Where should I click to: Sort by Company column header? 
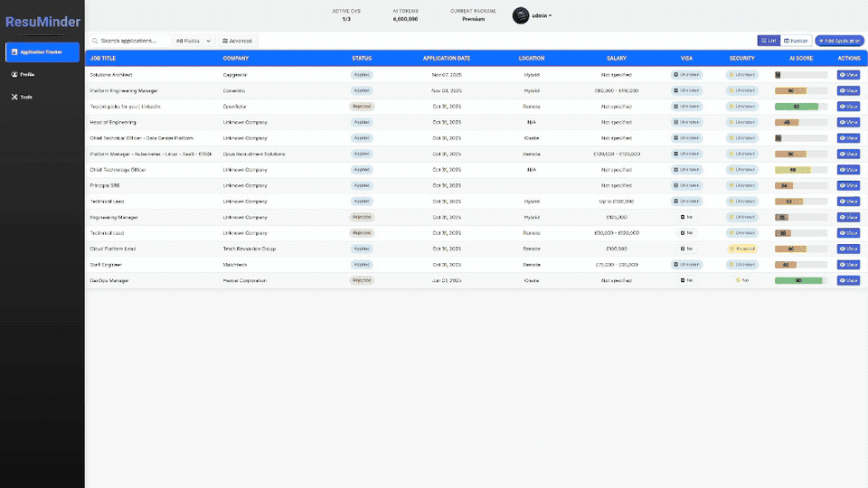(236, 58)
